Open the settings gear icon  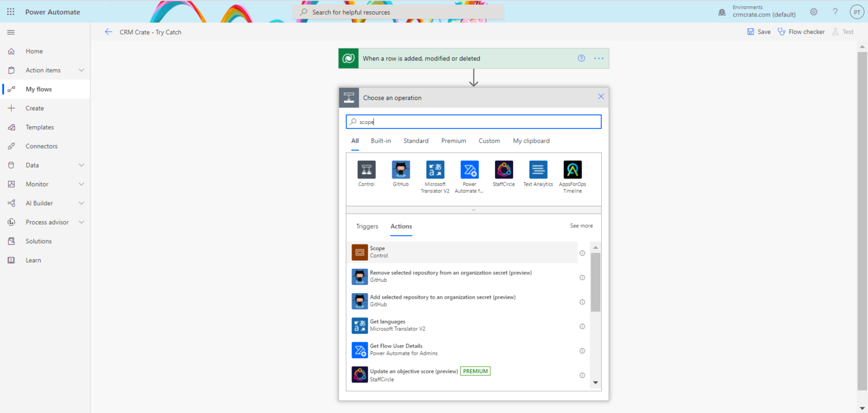tap(814, 12)
